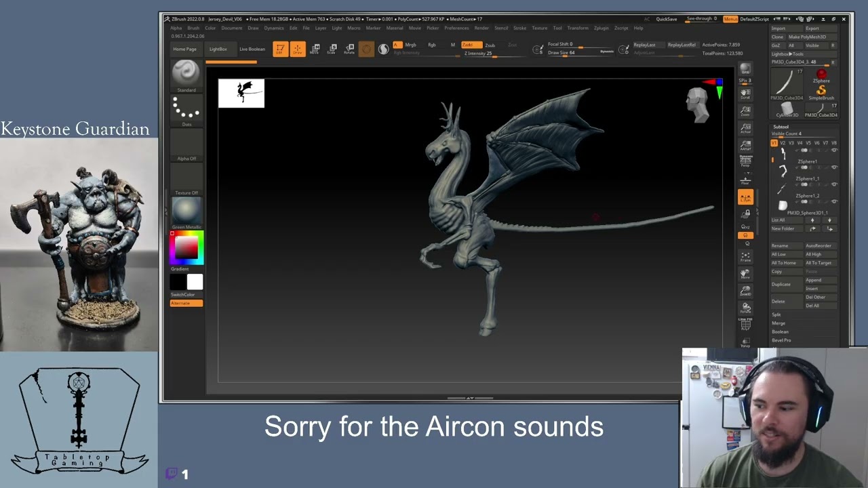
Task: Open the Document menu
Action: pyautogui.click(x=231, y=28)
